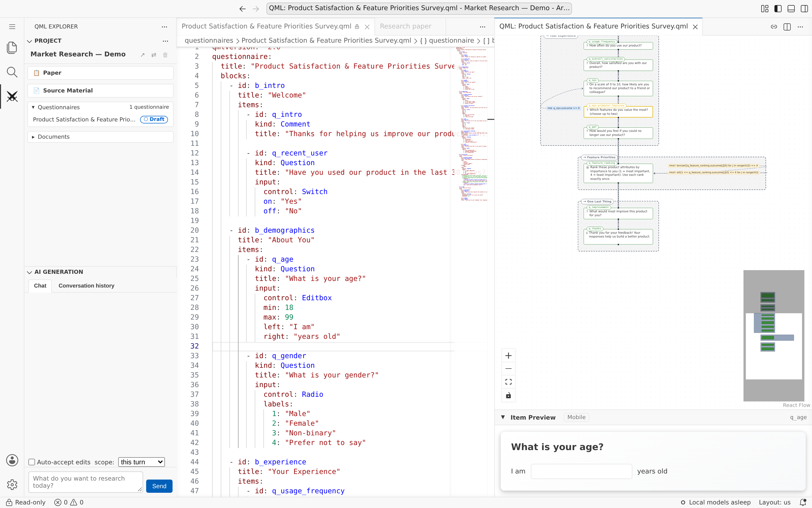
Task: Click the switch project arrows icon
Action: [154, 55]
